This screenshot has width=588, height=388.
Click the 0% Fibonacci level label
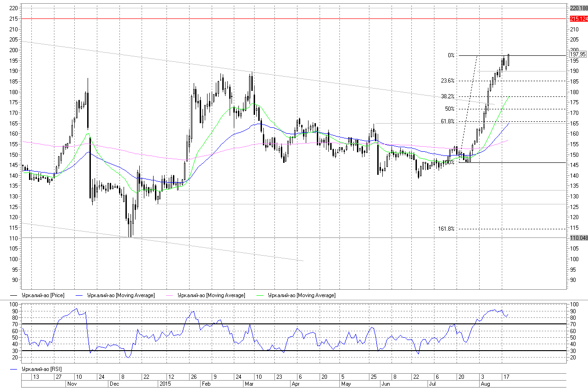[x=451, y=55]
